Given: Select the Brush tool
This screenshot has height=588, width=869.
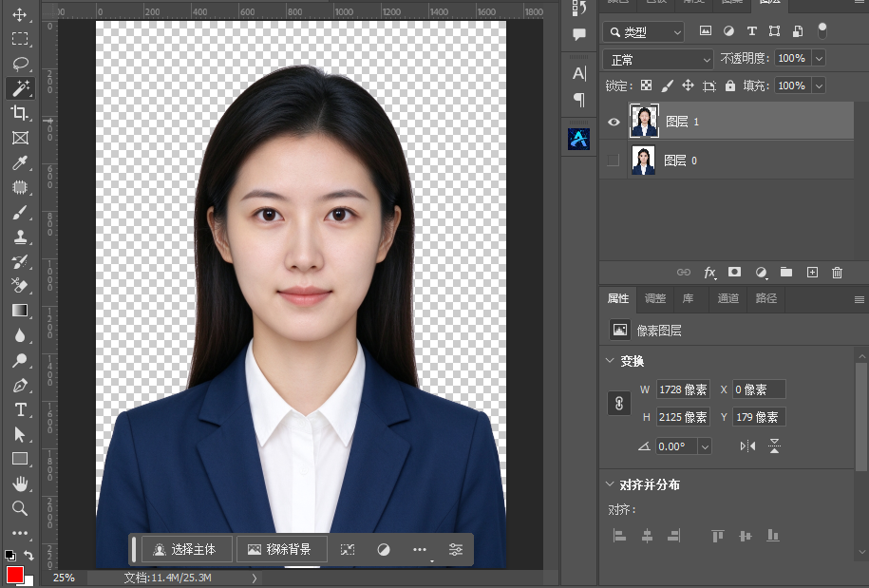Looking at the screenshot, I should tap(20, 212).
